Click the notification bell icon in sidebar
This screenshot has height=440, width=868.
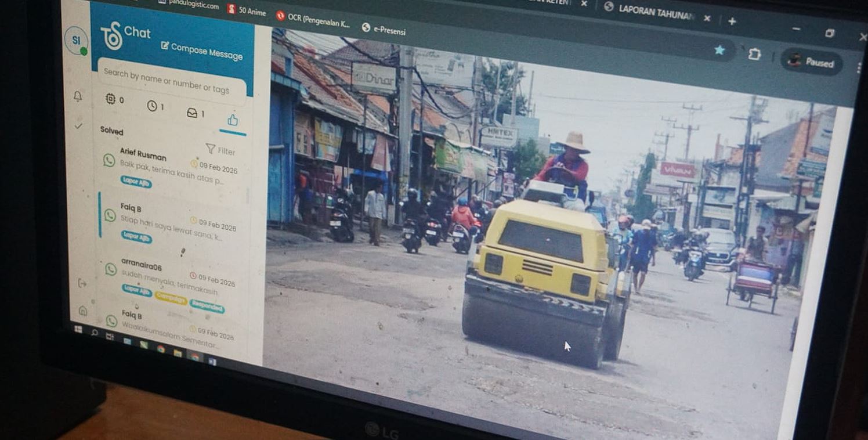point(77,96)
